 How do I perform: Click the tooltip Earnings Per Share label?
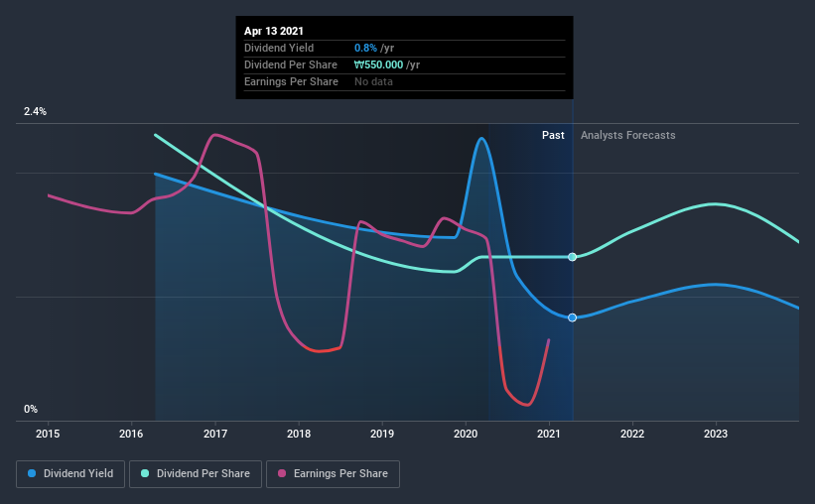coord(291,81)
